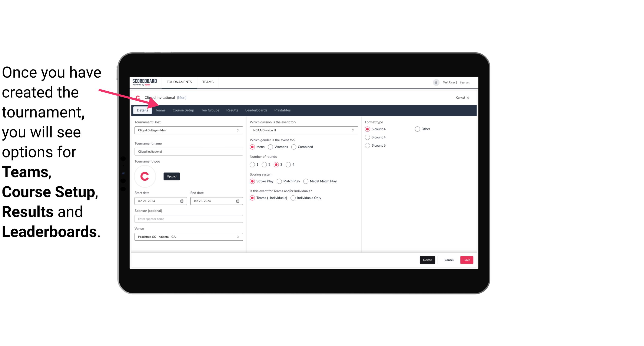The height and width of the screenshot is (346, 644).
Task: Select the Womens gender radio button
Action: 270,147
